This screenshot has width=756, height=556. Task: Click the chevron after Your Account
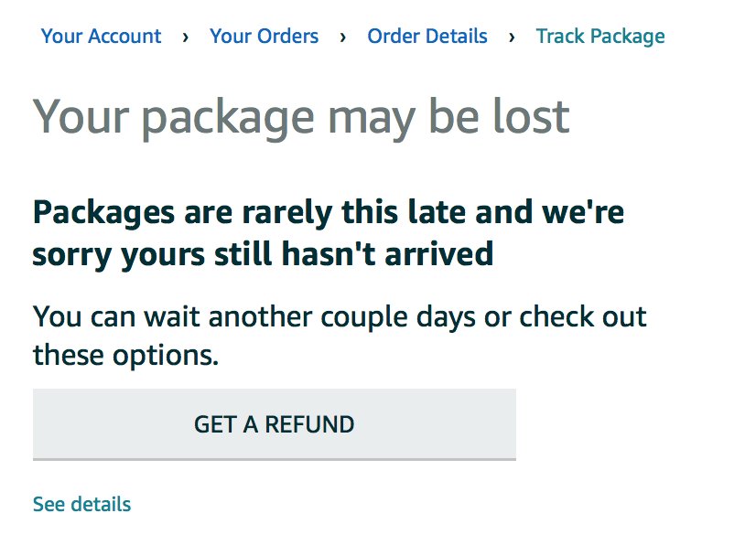(x=186, y=37)
